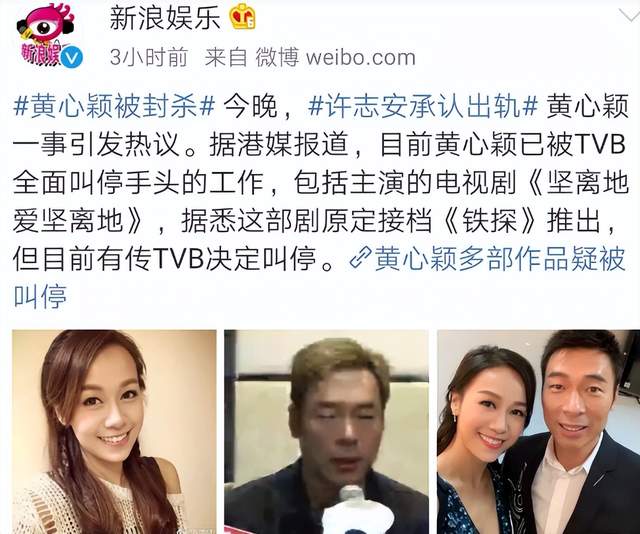View first photo of woman with braid
Image resolution: width=640 pixels, height=534 pixels.
114,432
